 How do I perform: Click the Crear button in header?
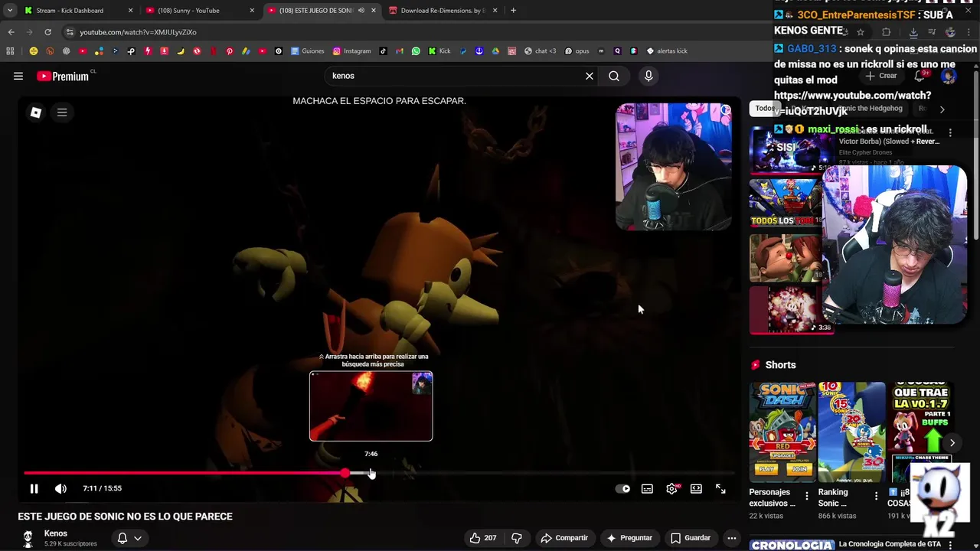(x=882, y=76)
